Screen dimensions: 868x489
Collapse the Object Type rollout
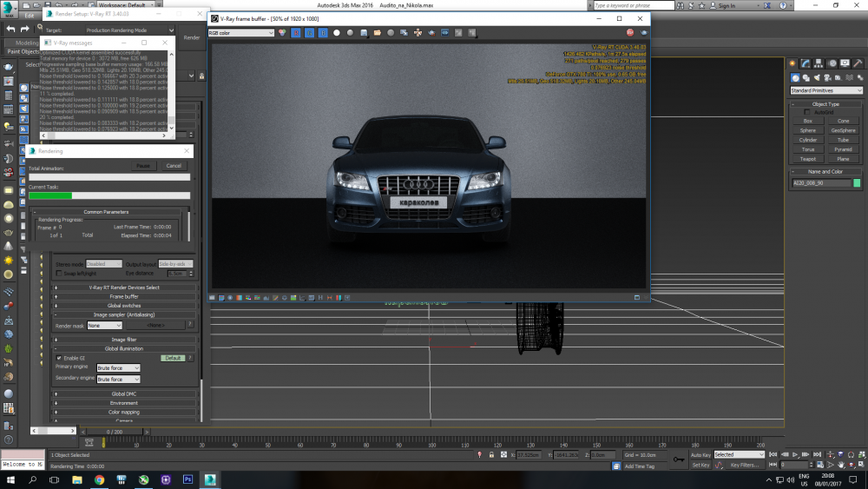point(825,104)
